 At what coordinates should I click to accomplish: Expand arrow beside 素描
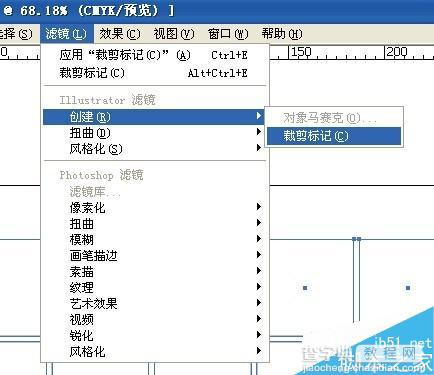click(259, 271)
